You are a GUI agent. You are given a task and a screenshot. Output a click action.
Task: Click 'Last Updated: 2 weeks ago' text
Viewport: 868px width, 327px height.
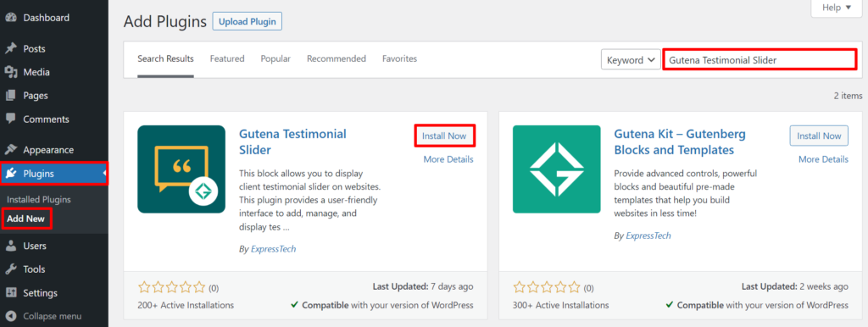point(795,286)
